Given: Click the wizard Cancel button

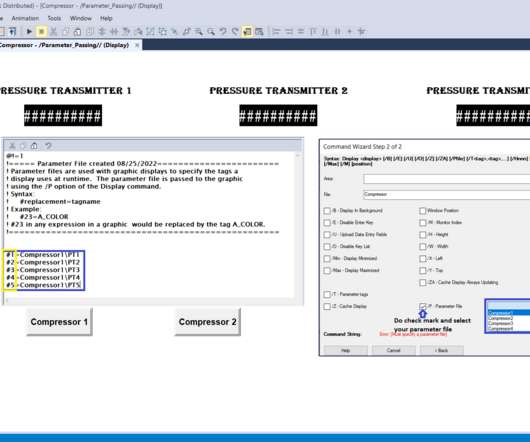Looking at the screenshot, I should point(394,350).
